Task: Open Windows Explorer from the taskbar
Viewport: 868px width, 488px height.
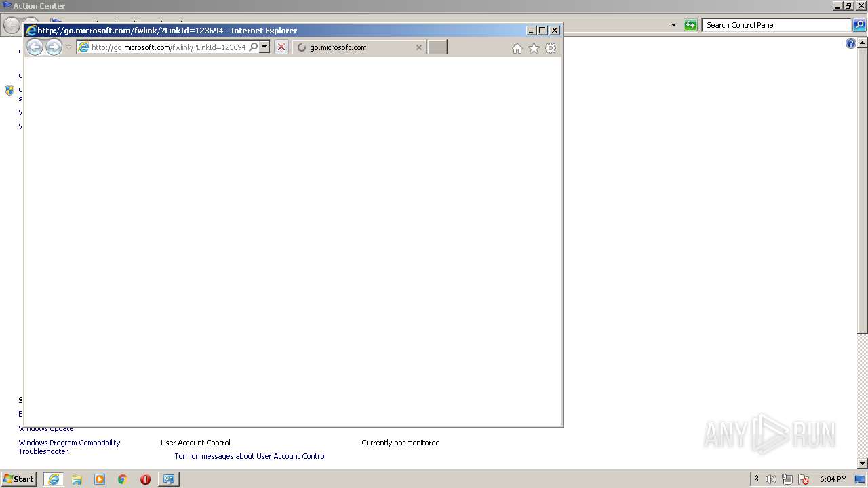Action: [x=77, y=479]
